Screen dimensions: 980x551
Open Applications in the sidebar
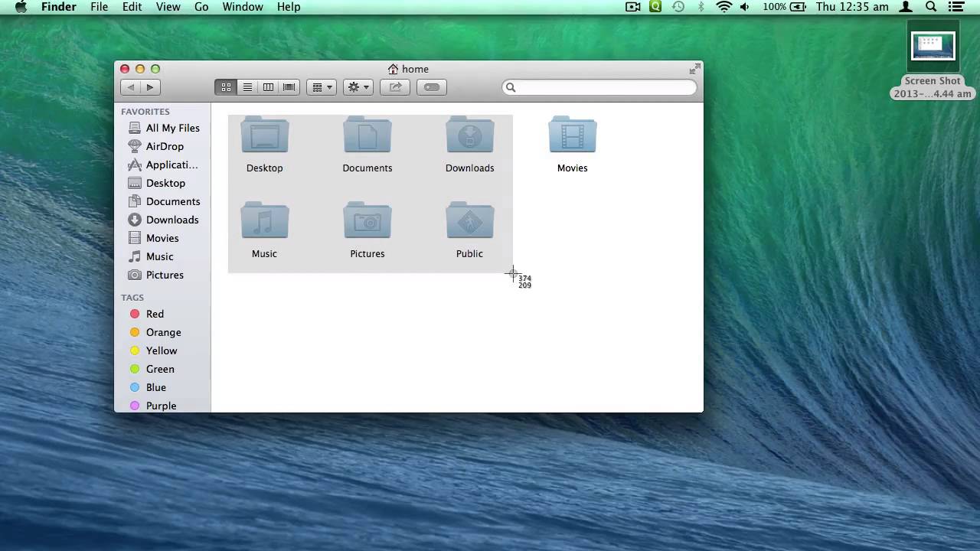[163, 165]
